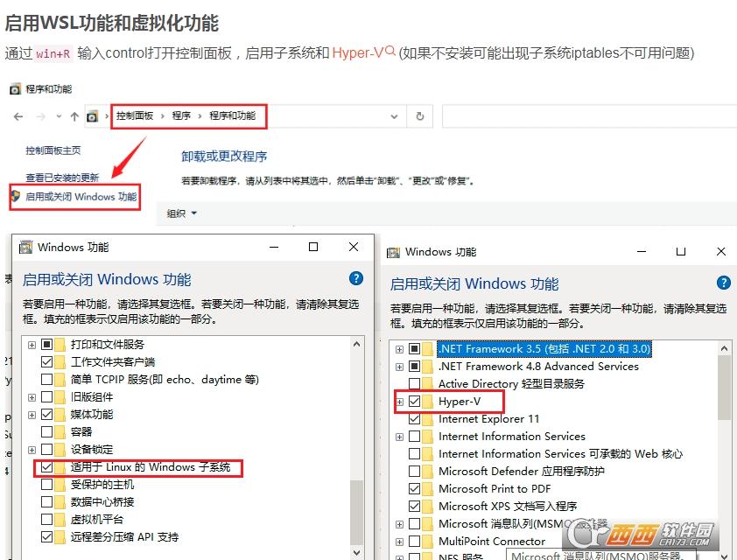Click scroll-up arrow in right features list

click(724, 348)
